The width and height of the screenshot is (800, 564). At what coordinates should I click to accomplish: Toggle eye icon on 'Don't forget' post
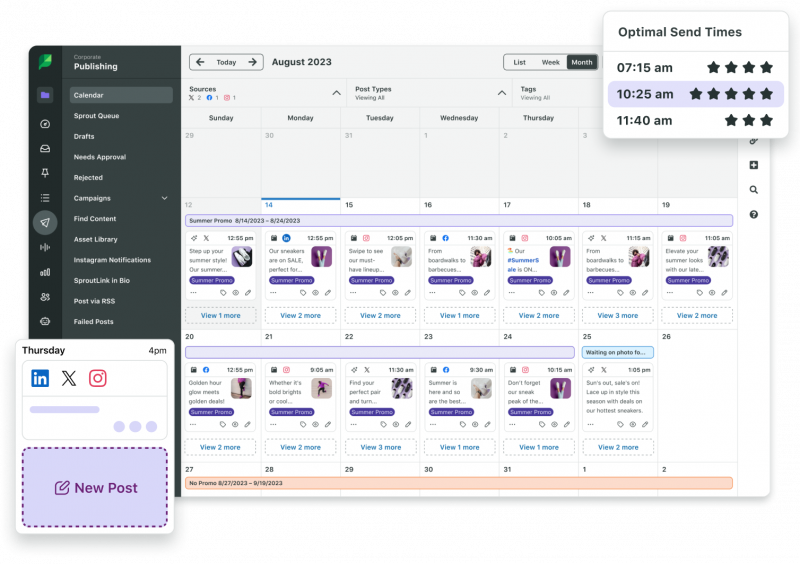pyautogui.click(x=554, y=425)
